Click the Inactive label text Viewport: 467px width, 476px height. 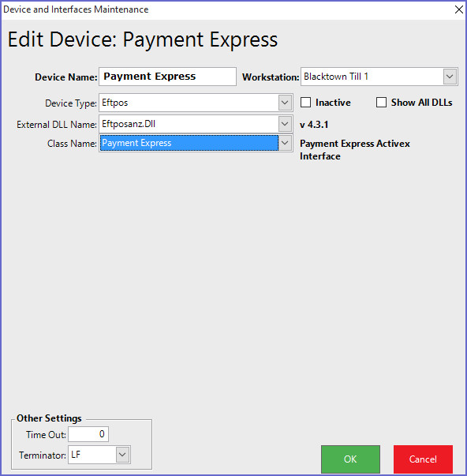coord(333,103)
